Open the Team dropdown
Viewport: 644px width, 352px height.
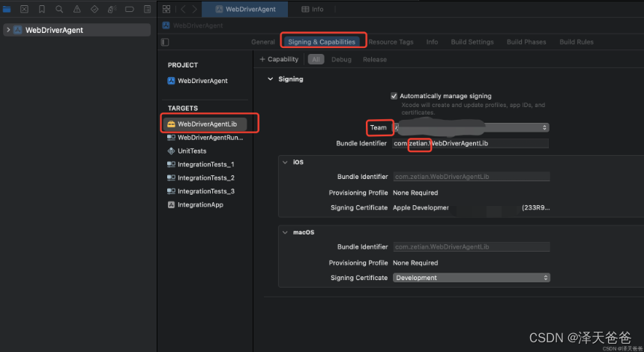coord(471,127)
